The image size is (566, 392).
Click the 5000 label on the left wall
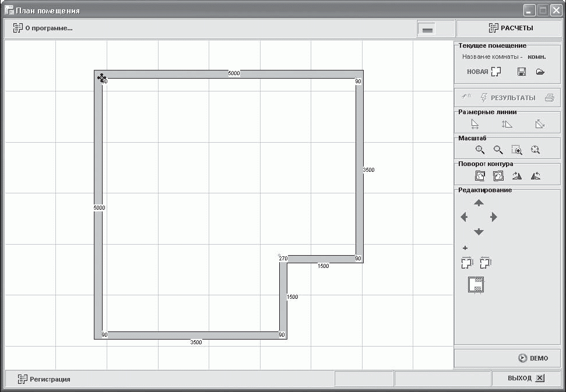point(99,208)
